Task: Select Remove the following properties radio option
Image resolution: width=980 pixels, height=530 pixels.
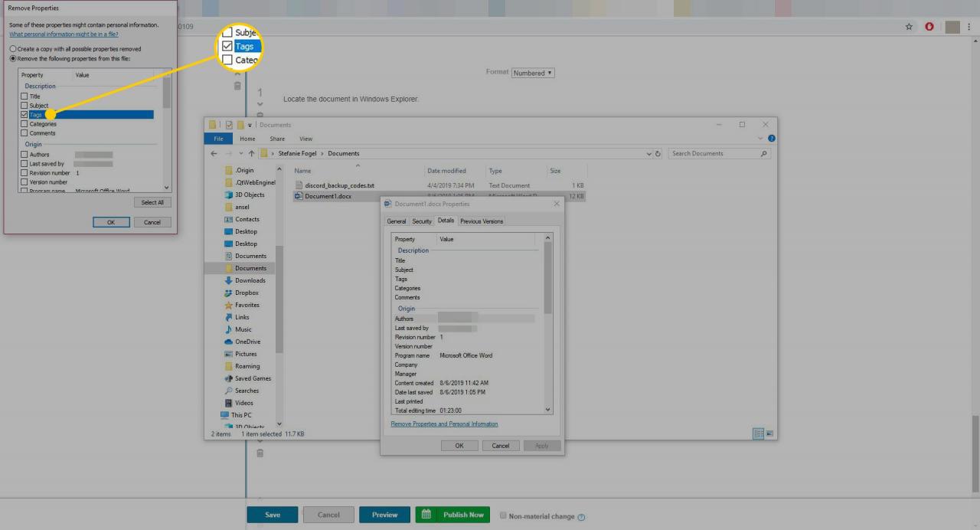Action: coord(12,58)
